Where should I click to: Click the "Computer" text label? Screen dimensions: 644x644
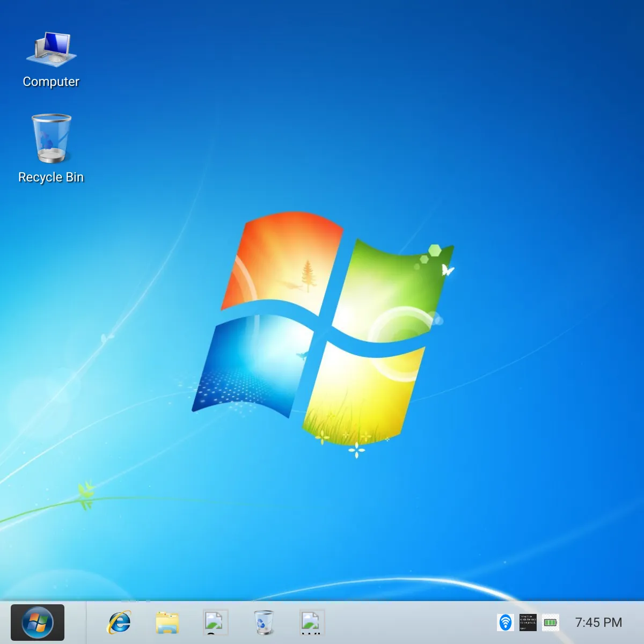pos(51,82)
